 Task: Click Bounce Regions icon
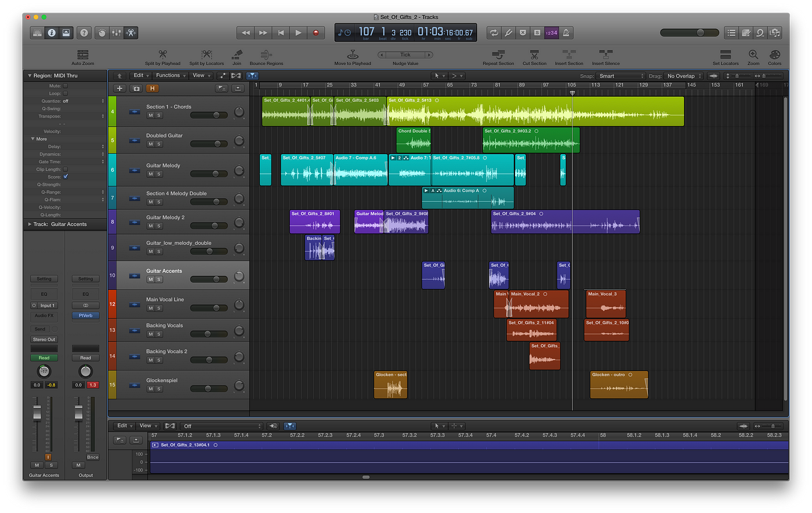[266, 54]
